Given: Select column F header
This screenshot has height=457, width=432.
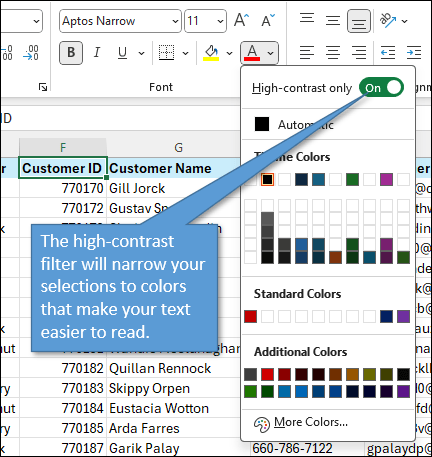Looking at the screenshot, I should (x=63, y=147).
